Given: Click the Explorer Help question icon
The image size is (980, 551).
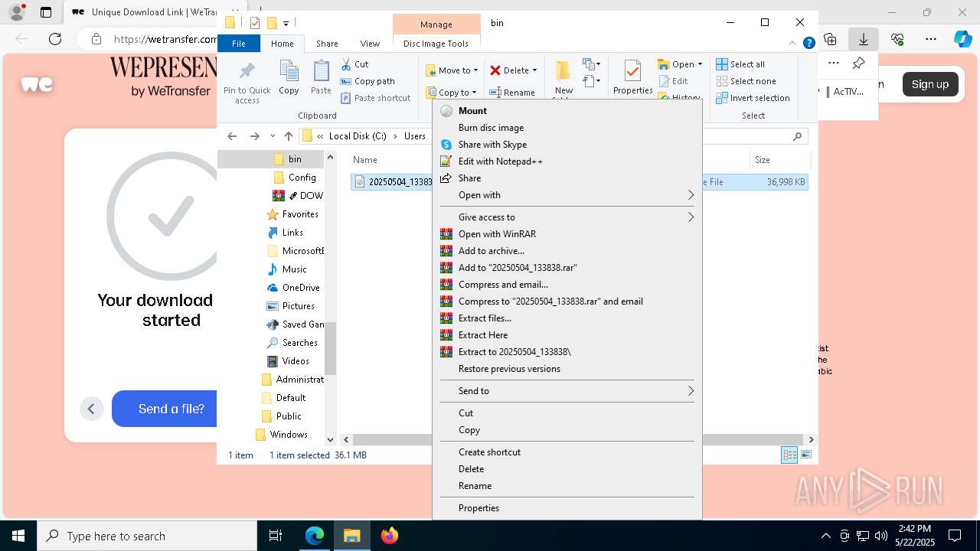Looking at the screenshot, I should pyautogui.click(x=808, y=43).
